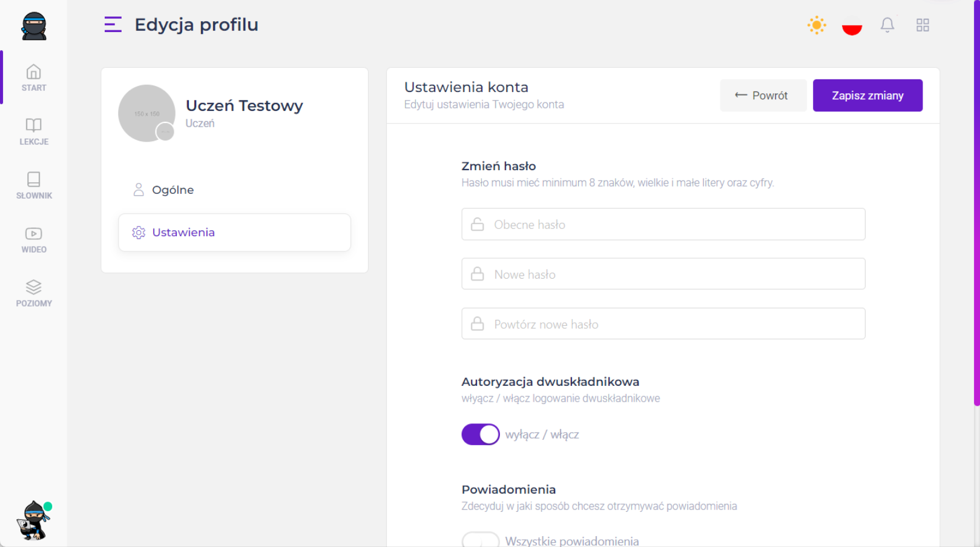Go to LEKCJE book icon
This screenshot has height=547, width=980.
tap(34, 131)
